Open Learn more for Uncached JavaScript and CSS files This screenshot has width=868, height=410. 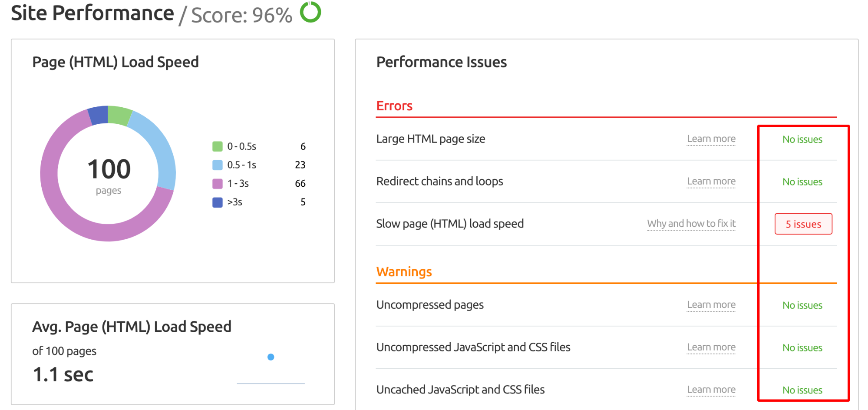pos(711,389)
